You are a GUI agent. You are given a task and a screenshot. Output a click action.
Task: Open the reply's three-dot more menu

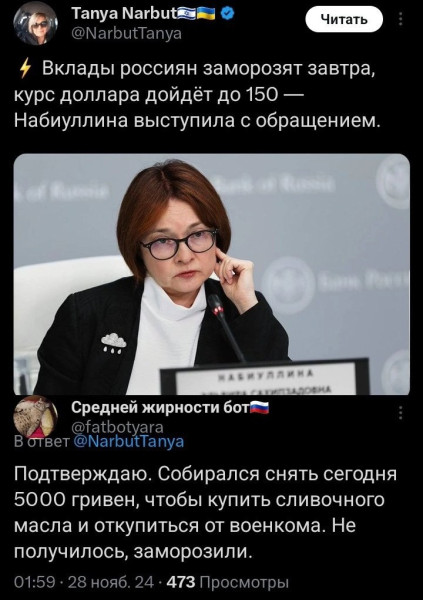point(400,413)
